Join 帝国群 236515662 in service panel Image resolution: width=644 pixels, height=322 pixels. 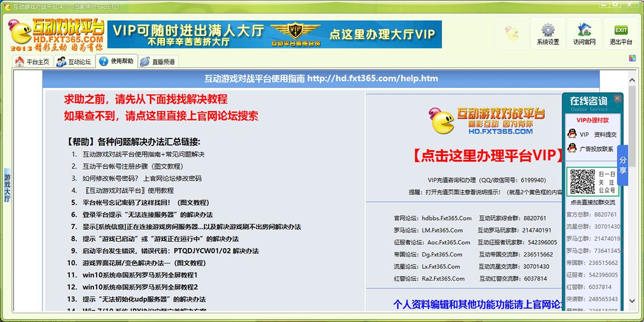coord(592,263)
